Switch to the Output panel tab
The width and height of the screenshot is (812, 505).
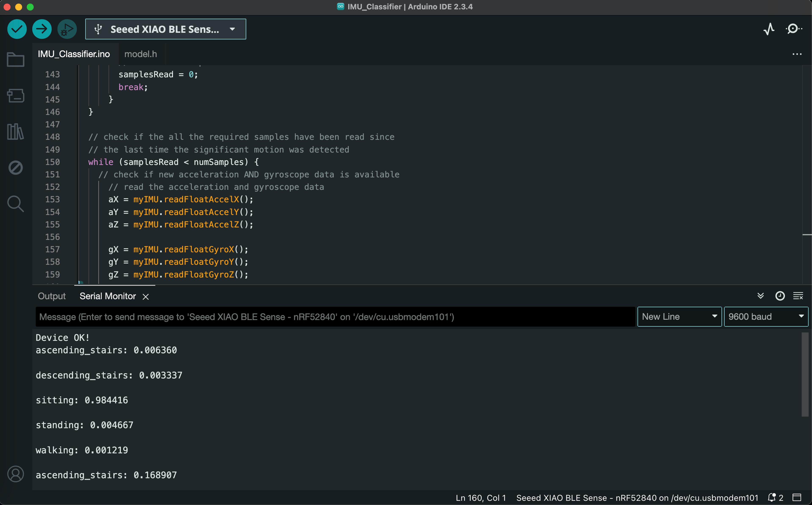click(x=51, y=296)
